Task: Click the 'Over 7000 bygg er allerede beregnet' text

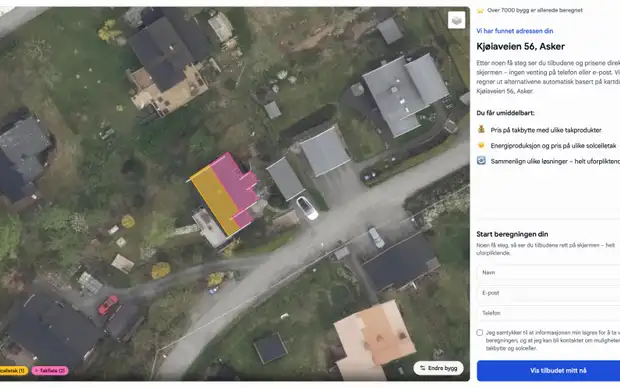Action: (x=535, y=10)
